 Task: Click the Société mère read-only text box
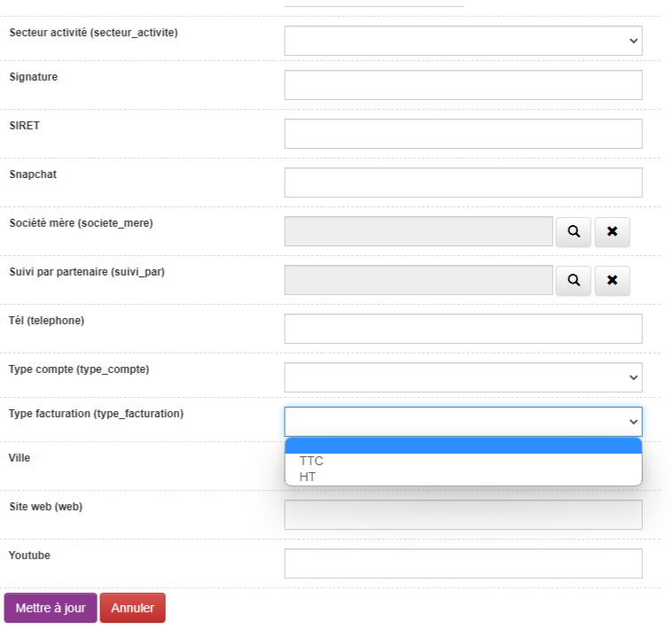(x=418, y=231)
